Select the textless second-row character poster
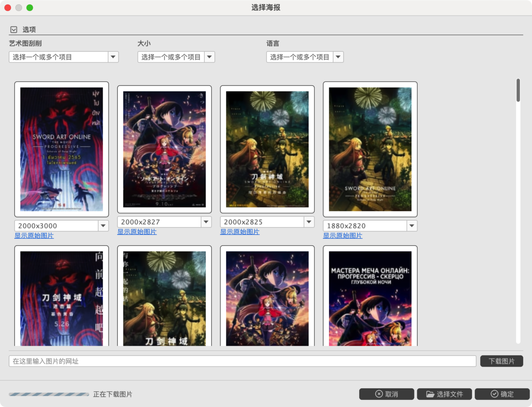Screen dimensions: 532x407 tap(267, 296)
